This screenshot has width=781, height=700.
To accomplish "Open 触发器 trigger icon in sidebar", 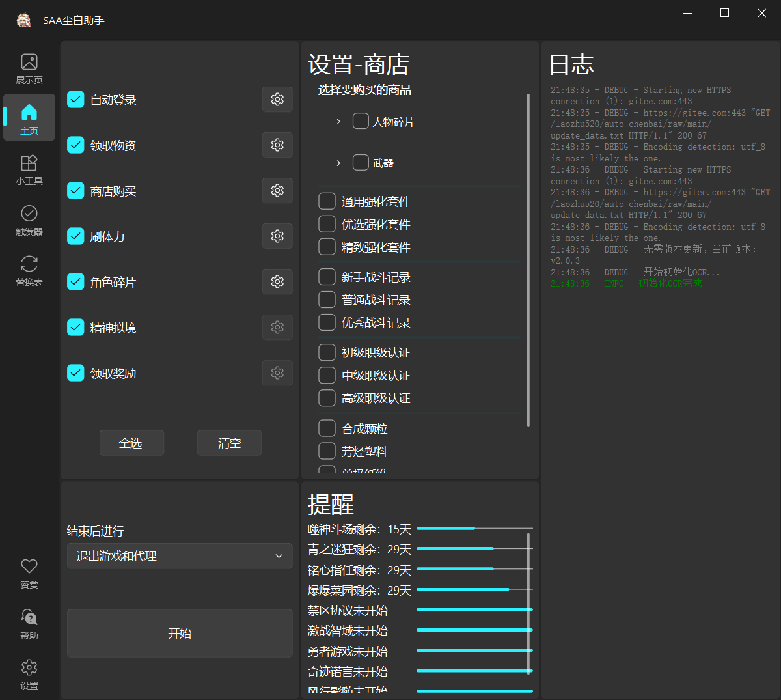I will [29, 220].
